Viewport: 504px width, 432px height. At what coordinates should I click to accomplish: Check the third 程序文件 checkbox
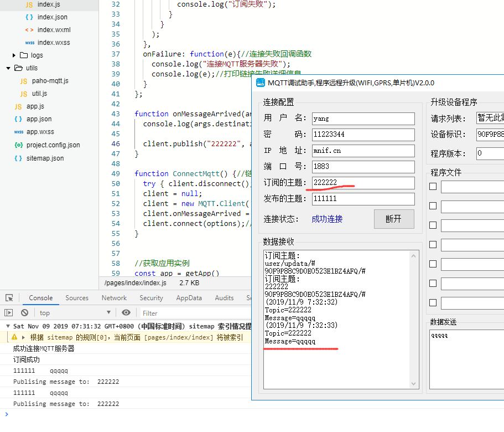pyautogui.click(x=433, y=225)
